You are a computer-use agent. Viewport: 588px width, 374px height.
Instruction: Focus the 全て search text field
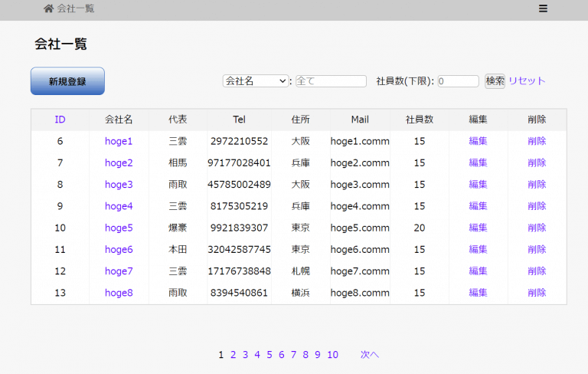tap(331, 81)
